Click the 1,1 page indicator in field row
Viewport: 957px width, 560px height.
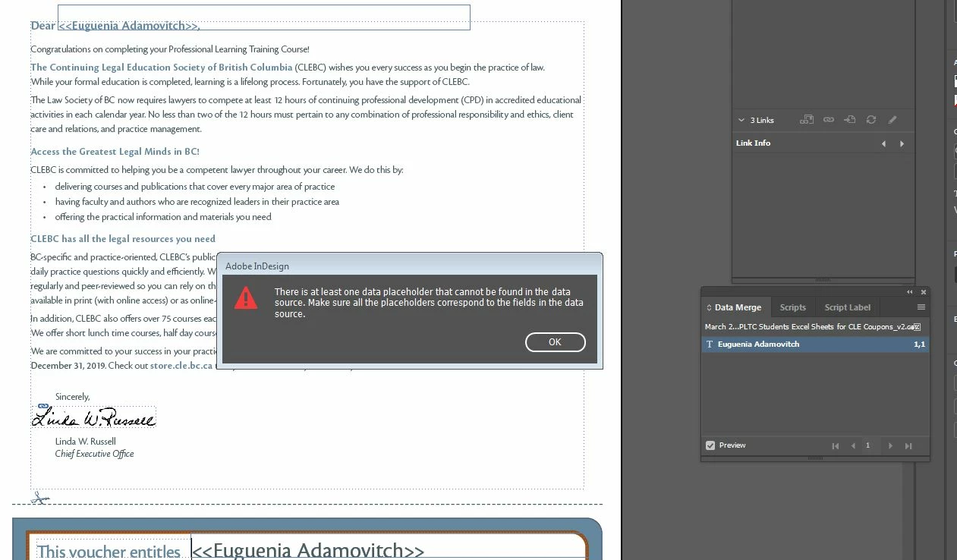(919, 344)
